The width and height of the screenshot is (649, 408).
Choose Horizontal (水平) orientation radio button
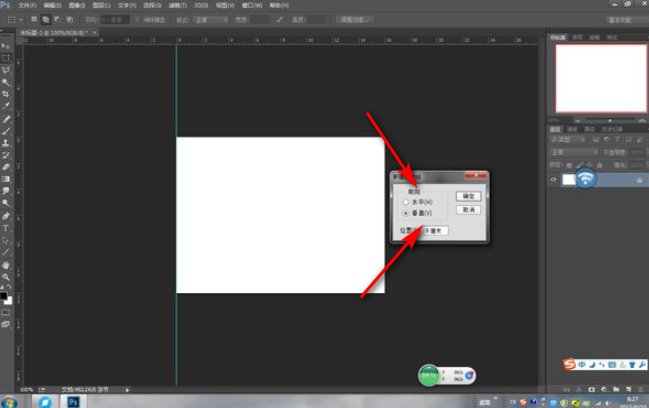(x=406, y=202)
